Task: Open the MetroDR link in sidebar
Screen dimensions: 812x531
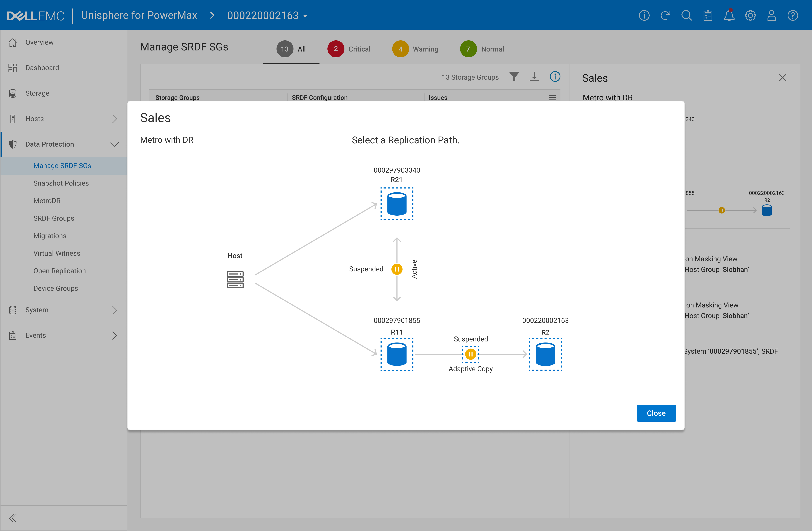Action: (47, 201)
